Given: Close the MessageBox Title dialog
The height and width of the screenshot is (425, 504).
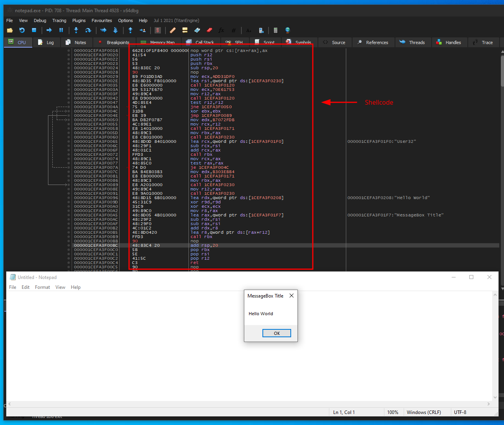Looking at the screenshot, I should [x=292, y=296].
